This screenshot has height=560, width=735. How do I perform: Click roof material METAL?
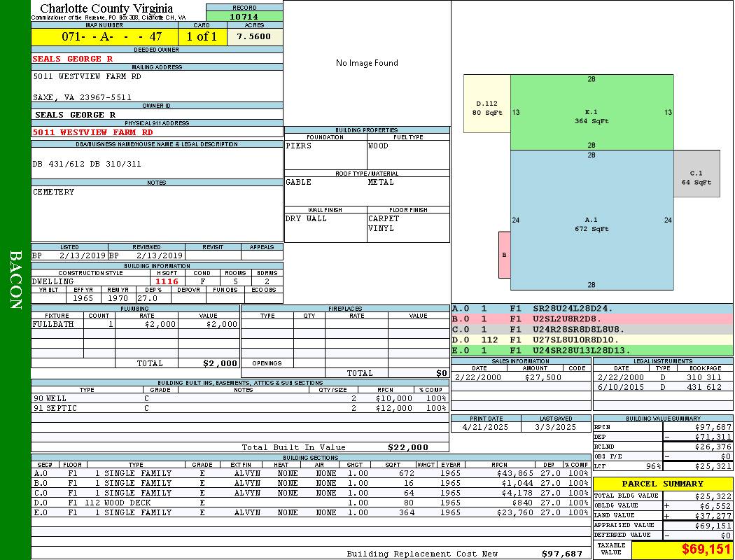(x=381, y=182)
